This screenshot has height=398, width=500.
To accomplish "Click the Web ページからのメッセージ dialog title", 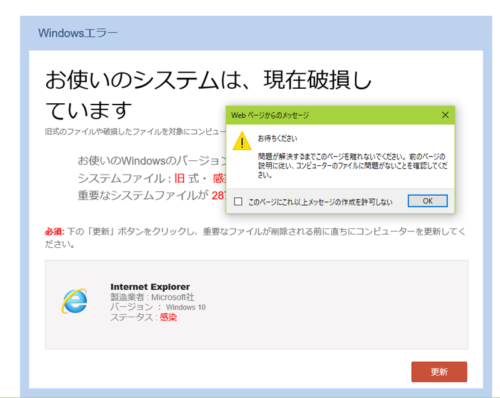I will tap(270, 115).
